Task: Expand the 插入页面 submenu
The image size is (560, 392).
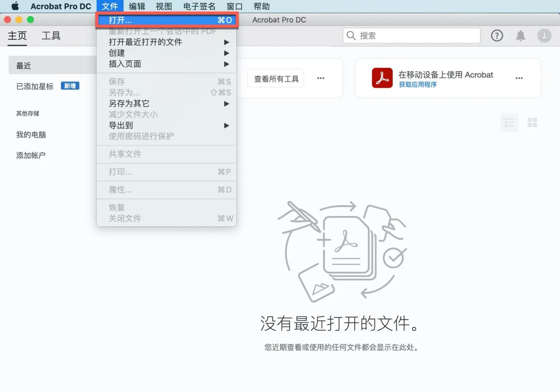Action: point(166,64)
